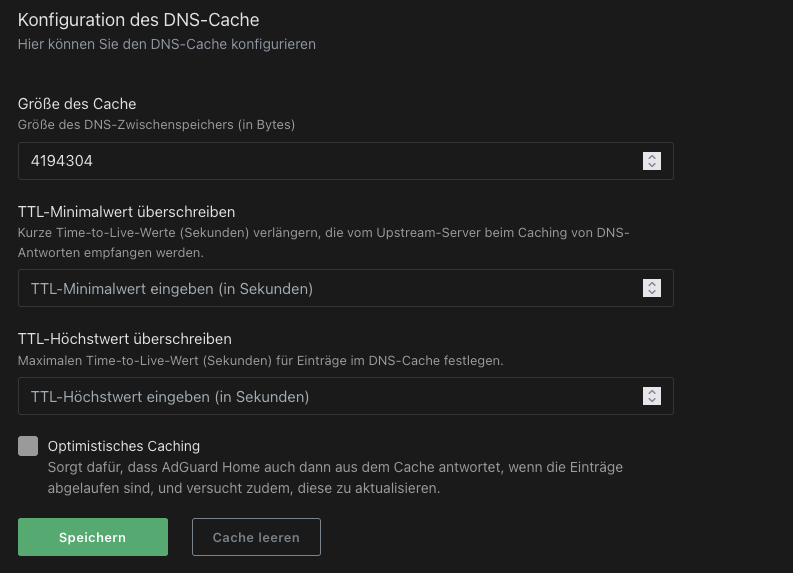The height and width of the screenshot is (573, 793).
Task: Decrease TTL-Höchstwert with the down arrow
Action: 652,401
